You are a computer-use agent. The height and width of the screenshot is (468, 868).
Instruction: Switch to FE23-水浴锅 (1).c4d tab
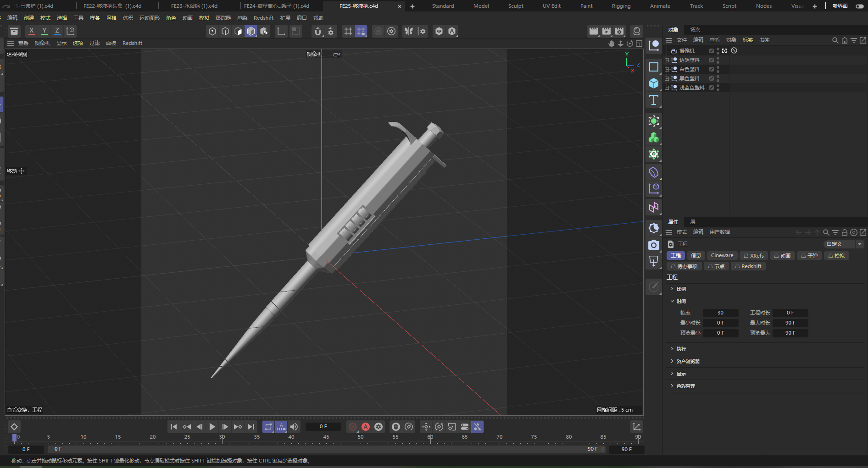point(194,6)
